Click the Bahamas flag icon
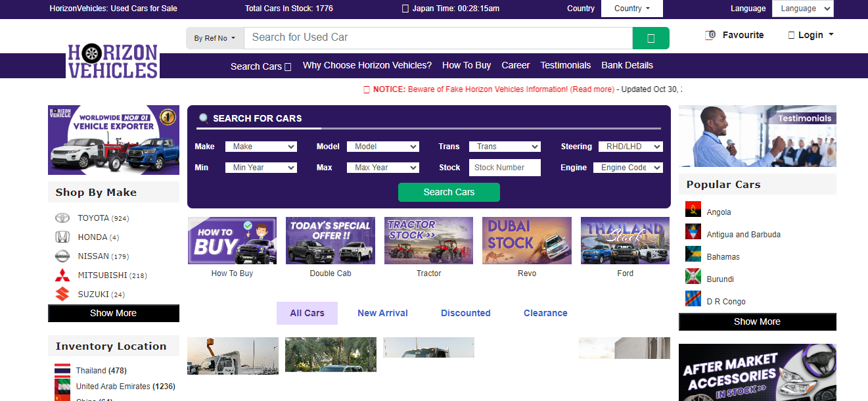Screen dimensions: 868x401 tap(693, 254)
